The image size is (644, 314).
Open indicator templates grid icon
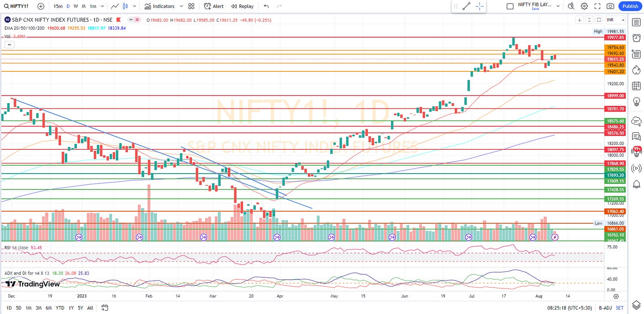(x=191, y=6)
